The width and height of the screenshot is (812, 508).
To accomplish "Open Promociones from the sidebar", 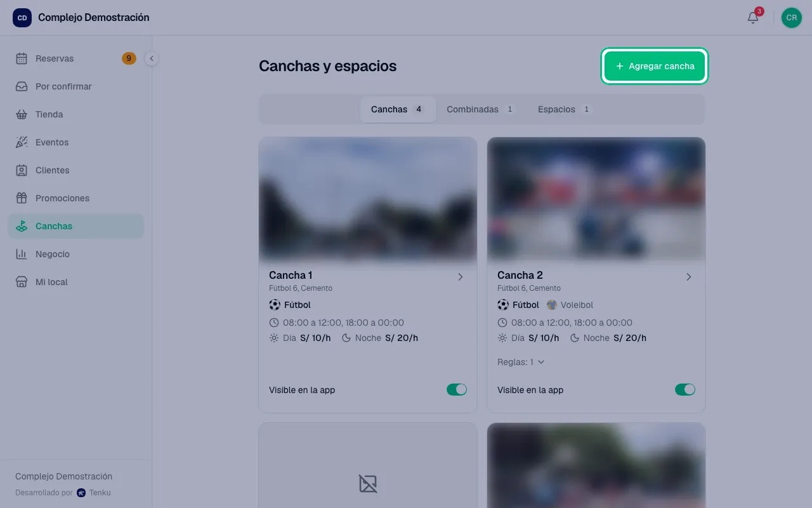I will [x=75, y=198].
